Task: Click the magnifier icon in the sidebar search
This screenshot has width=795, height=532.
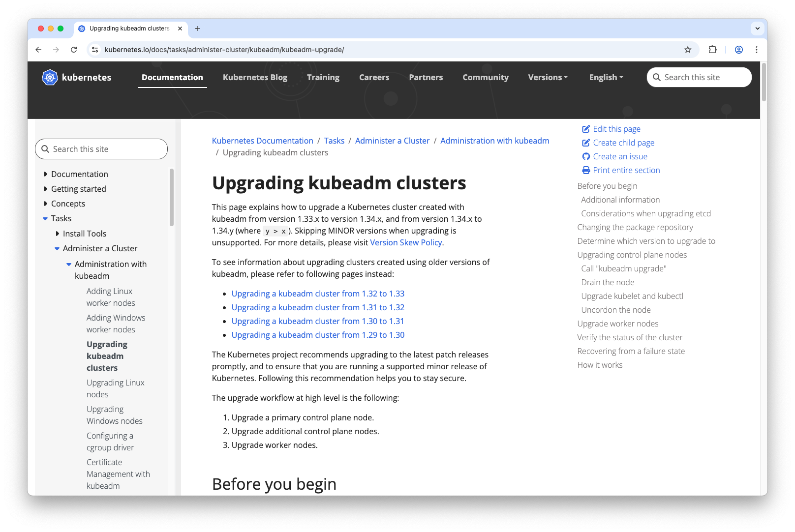Action: 46,149
